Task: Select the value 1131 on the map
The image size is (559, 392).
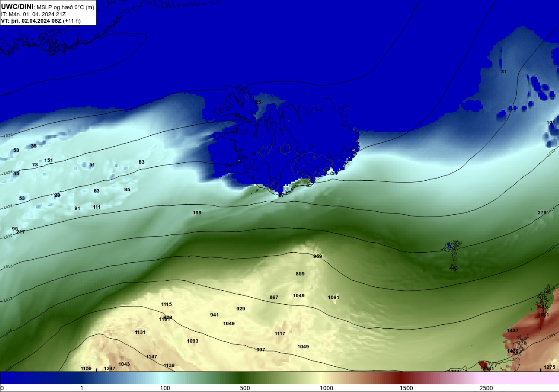Action: coord(140,332)
